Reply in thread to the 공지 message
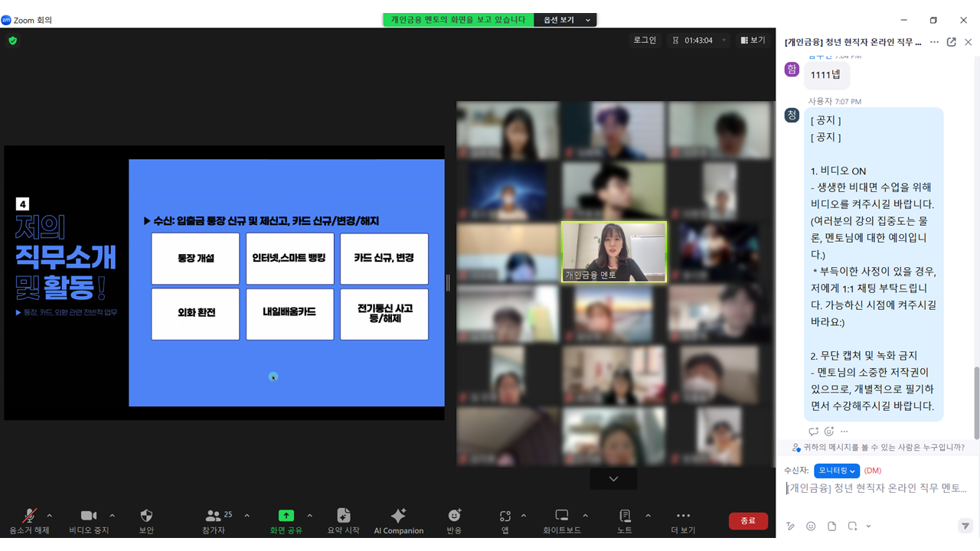This screenshot has height=551, width=980. coord(813,432)
